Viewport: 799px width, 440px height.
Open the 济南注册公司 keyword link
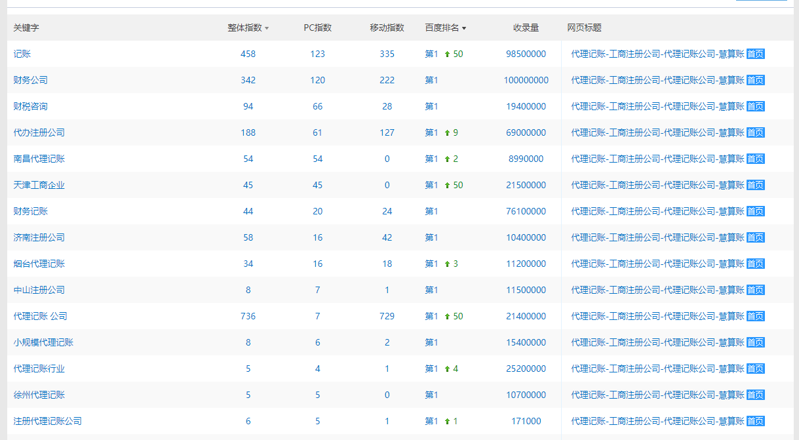point(39,238)
